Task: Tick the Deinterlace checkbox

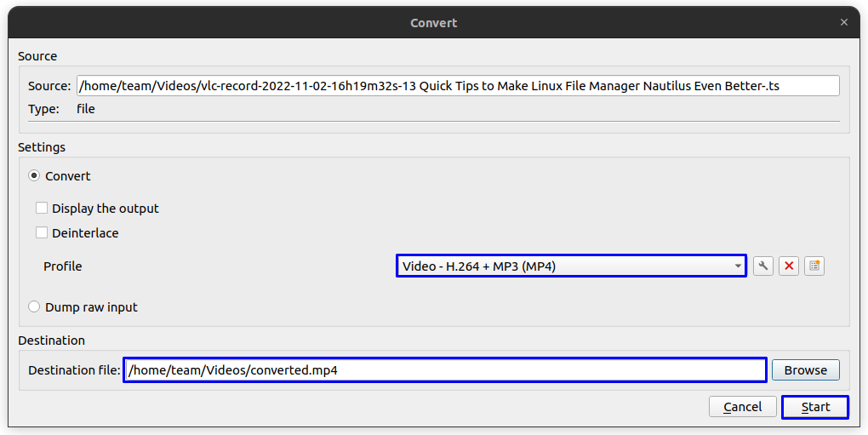Action: tap(42, 233)
